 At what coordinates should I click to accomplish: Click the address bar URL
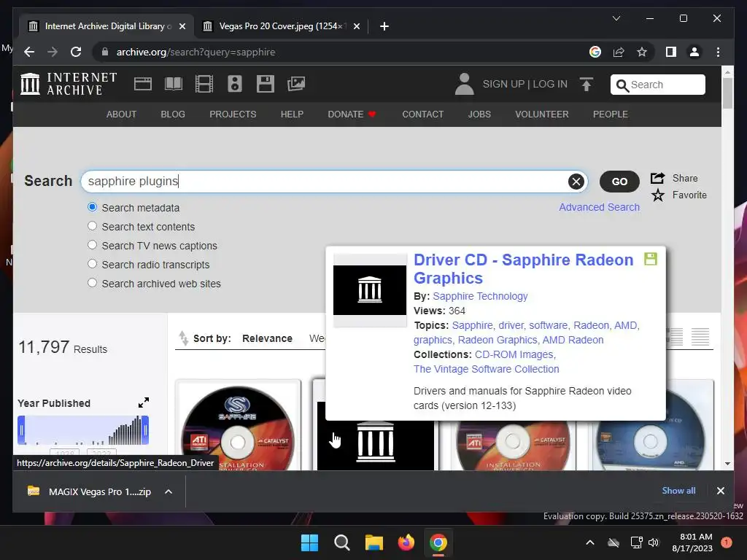[x=196, y=52]
